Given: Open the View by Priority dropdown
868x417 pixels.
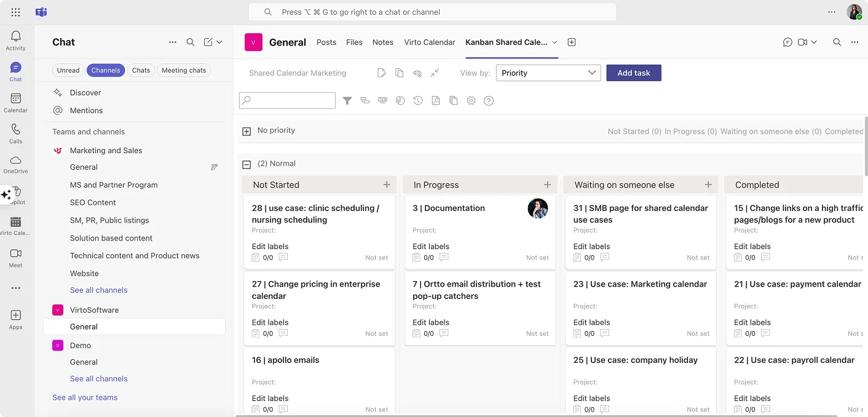Looking at the screenshot, I should (x=548, y=73).
